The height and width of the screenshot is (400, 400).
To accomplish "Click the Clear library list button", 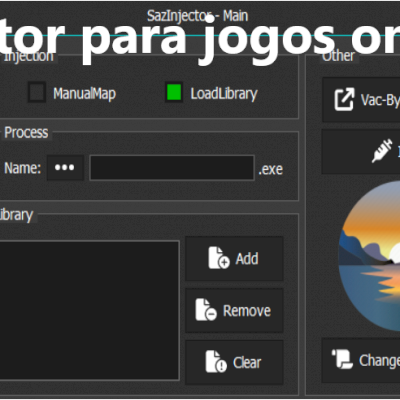I will pyautogui.click(x=234, y=363).
